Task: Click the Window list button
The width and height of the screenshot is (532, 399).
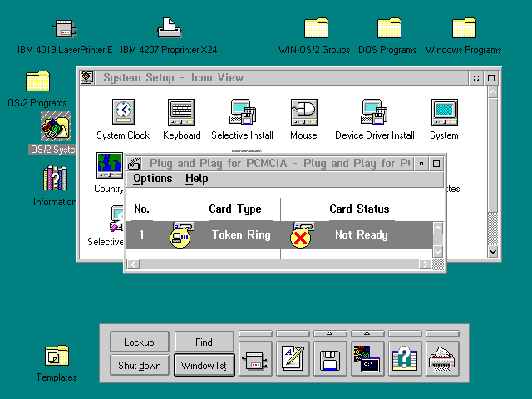Action: 204,365
